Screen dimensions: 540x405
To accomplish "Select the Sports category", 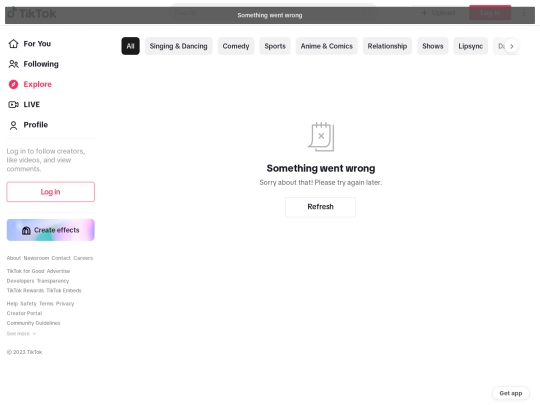I will tap(275, 46).
